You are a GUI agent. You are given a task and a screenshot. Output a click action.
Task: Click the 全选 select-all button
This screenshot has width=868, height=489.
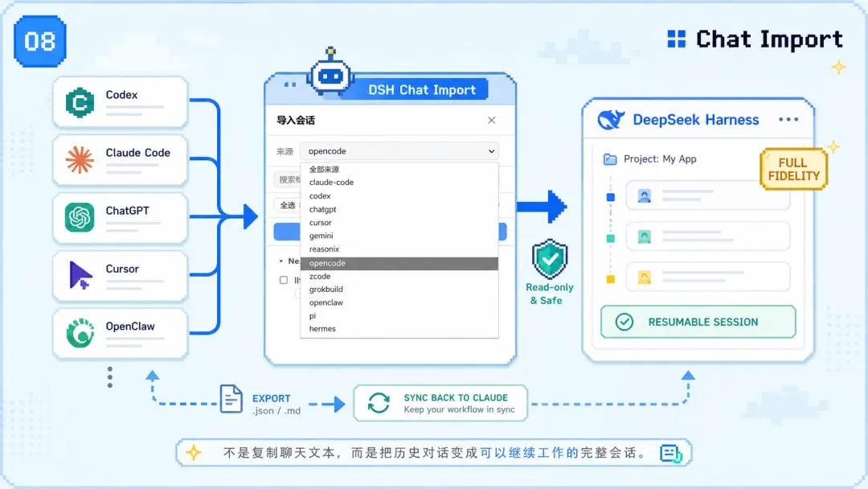287,205
